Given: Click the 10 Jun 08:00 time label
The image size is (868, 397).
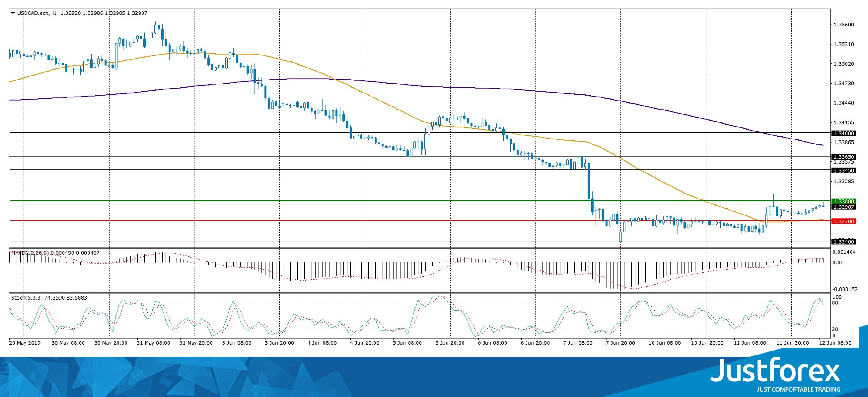Looking at the screenshot, I should (665, 343).
